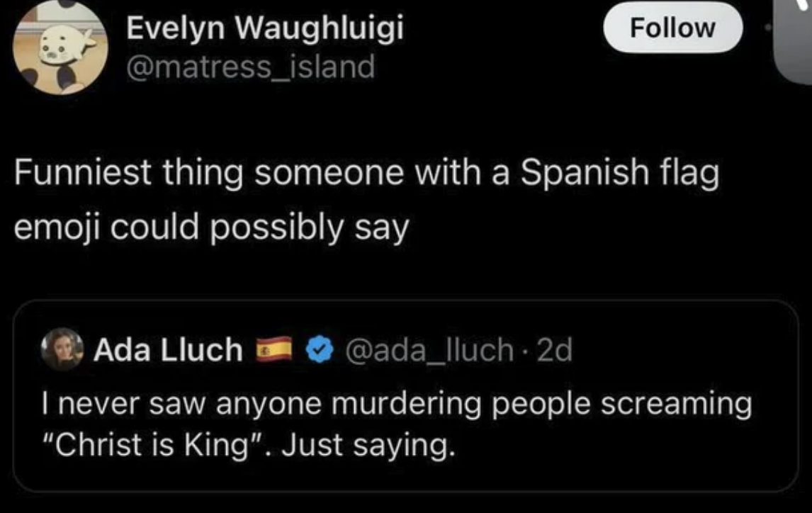Click the Spanish flag emoji icon

click(x=273, y=349)
